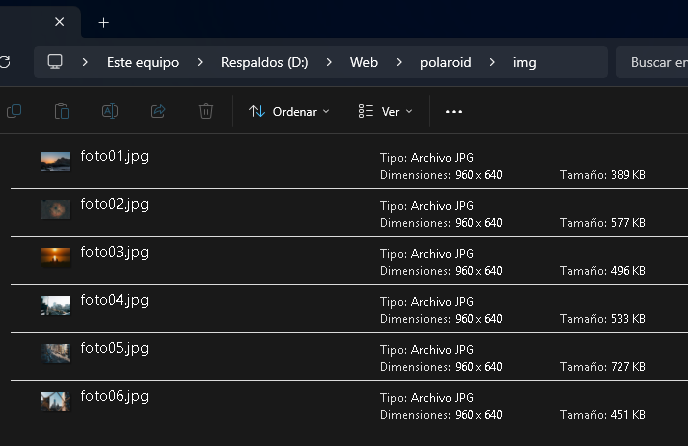The width and height of the screenshot is (688, 446).
Task: Expand chevron after polaroid breadcrumb
Action: (x=492, y=62)
